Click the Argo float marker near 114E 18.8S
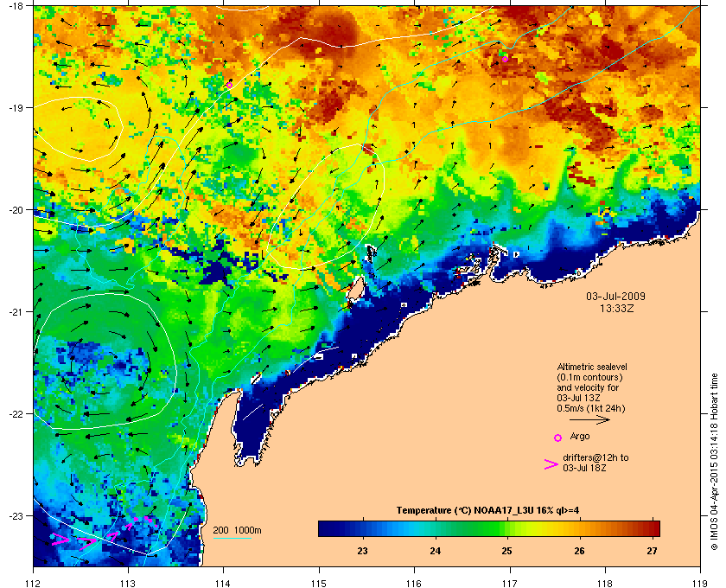The width and height of the screenshot is (726, 588). 229,85
